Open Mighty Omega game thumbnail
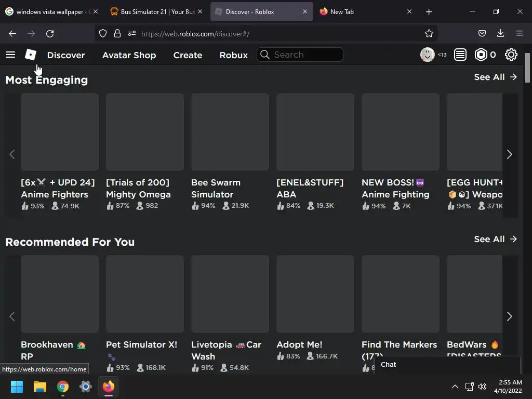Screen dimensions: 532x399 (145, 132)
